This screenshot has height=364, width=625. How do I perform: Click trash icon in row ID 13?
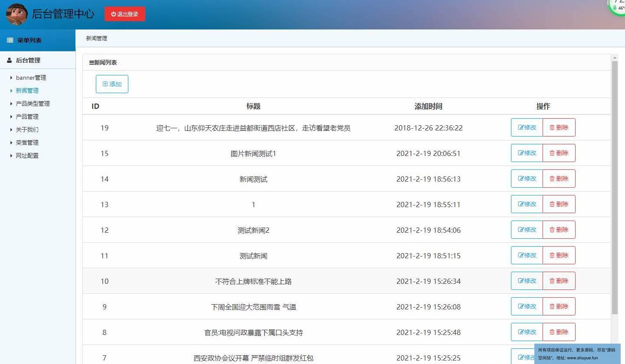pyautogui.click(x=552, y=204)
